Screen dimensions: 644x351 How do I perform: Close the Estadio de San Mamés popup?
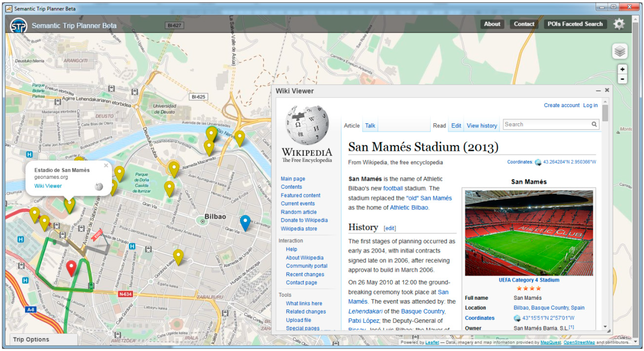coord(106,165)
